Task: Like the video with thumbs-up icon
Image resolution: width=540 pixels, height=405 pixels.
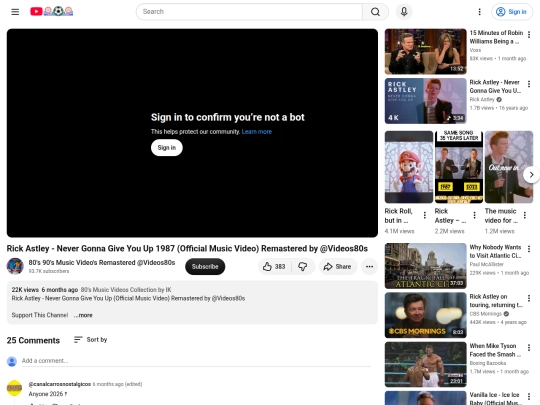Action: [274, 267]
